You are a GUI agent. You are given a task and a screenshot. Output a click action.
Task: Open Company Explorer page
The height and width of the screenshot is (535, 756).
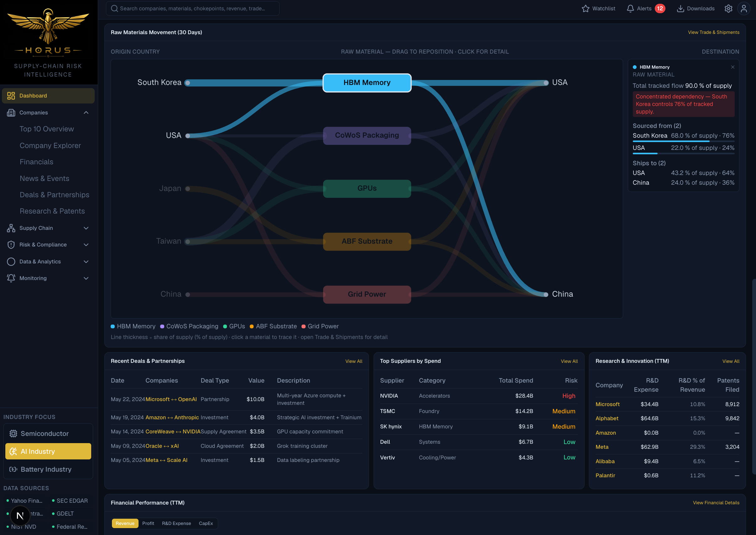50,145
